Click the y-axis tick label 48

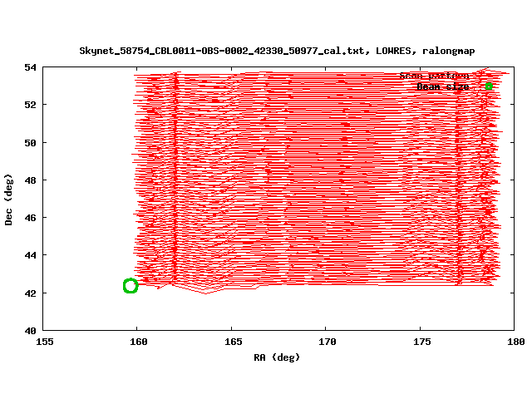pos(30,180)
